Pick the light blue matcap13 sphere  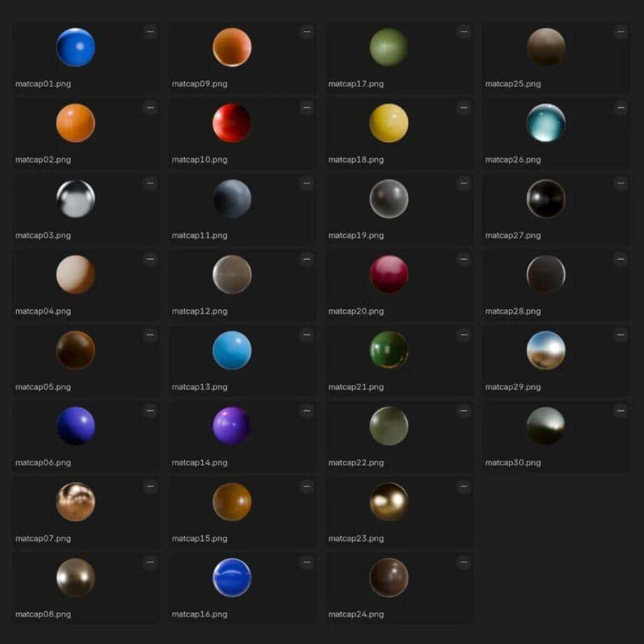click(x=232, y=350)
